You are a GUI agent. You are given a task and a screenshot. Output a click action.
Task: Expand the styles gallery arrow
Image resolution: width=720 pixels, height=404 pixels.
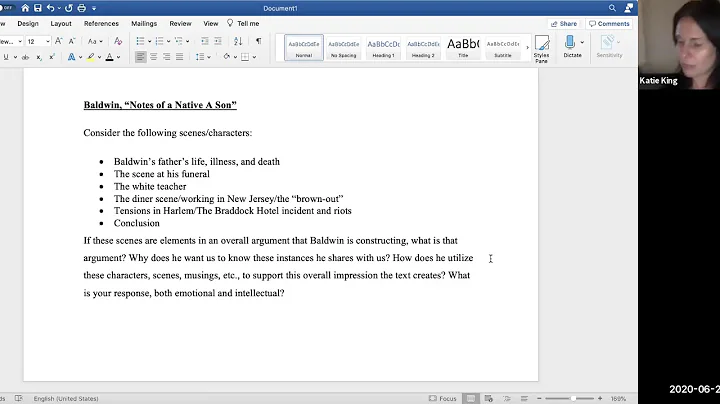pyautogui.click(x=527, y=47)
